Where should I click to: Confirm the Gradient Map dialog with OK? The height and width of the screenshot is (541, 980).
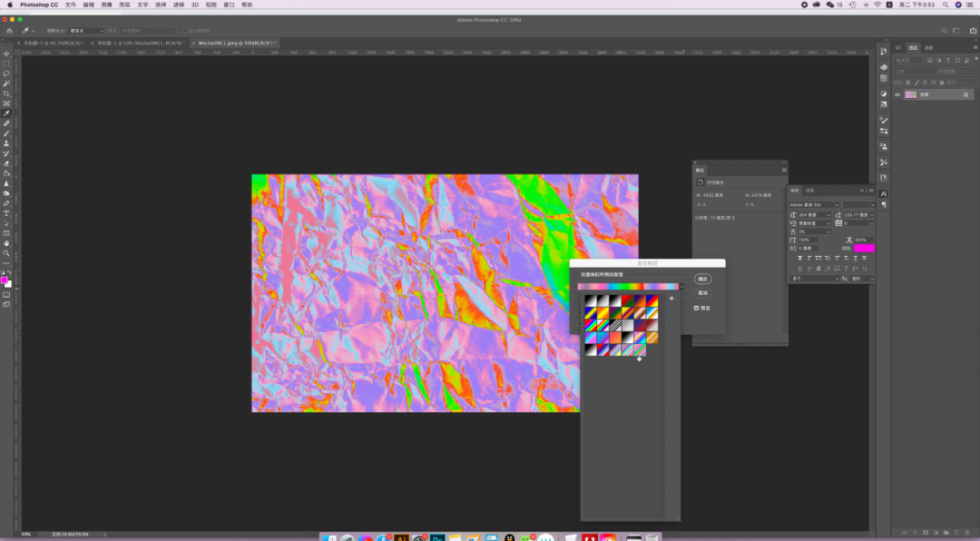[x=702, y=279]
